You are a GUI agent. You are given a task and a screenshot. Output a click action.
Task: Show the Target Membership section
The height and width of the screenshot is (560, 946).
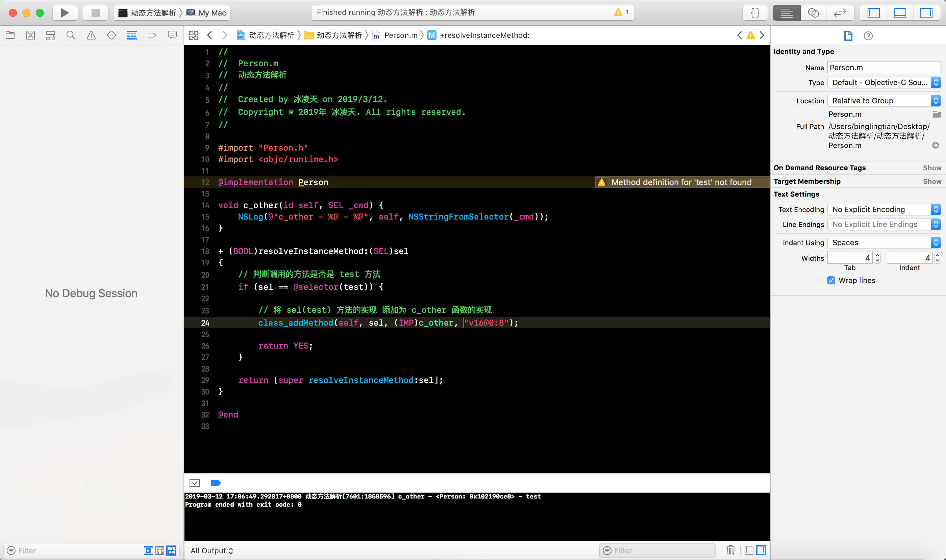(x=932, y=181)
